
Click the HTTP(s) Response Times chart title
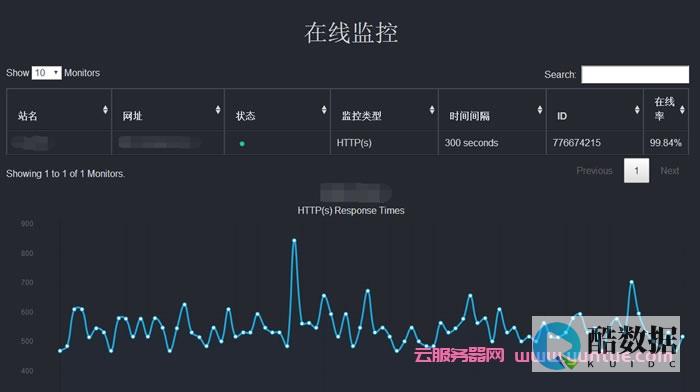[x=351, y=210]
